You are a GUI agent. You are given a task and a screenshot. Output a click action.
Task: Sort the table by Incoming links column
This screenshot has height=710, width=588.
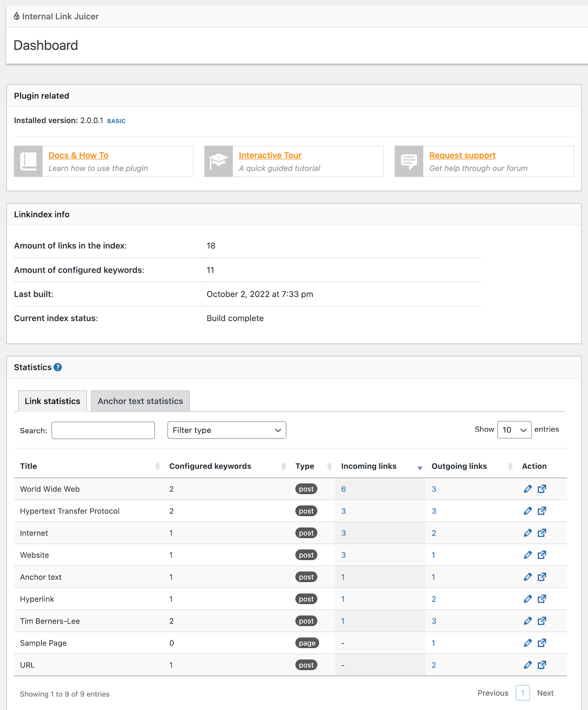pyautogui.click(x=369, y=466)
